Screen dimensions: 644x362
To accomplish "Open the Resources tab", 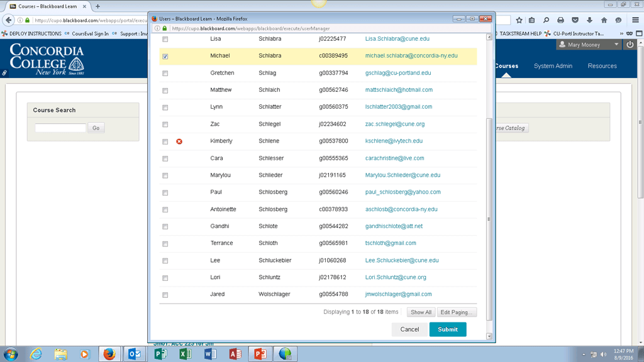I will point(602,66).
